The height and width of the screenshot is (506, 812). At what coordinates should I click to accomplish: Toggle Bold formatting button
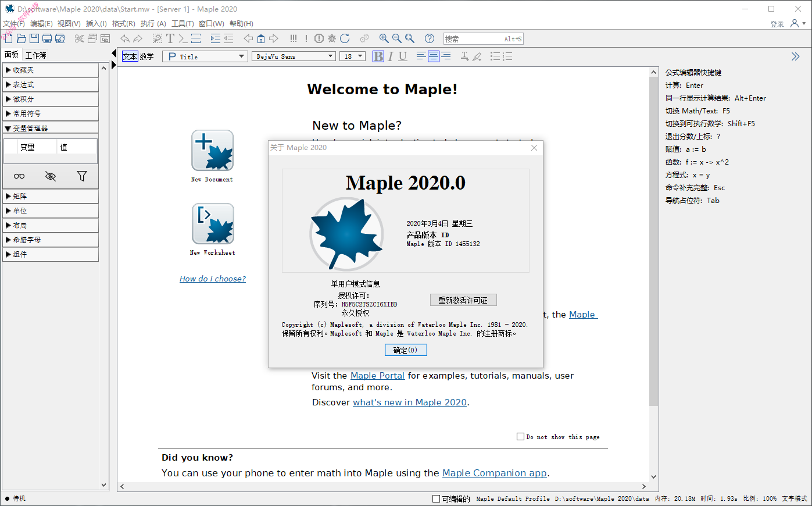click(378, 56)
